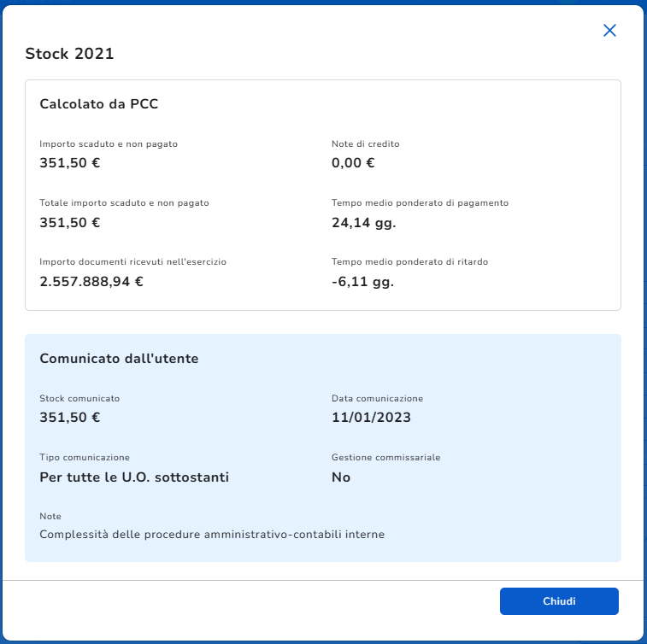The width and height of the screenshot is (647, 644).
Task: Select the -6,11 gg. delay value
Action: (362, 281)
